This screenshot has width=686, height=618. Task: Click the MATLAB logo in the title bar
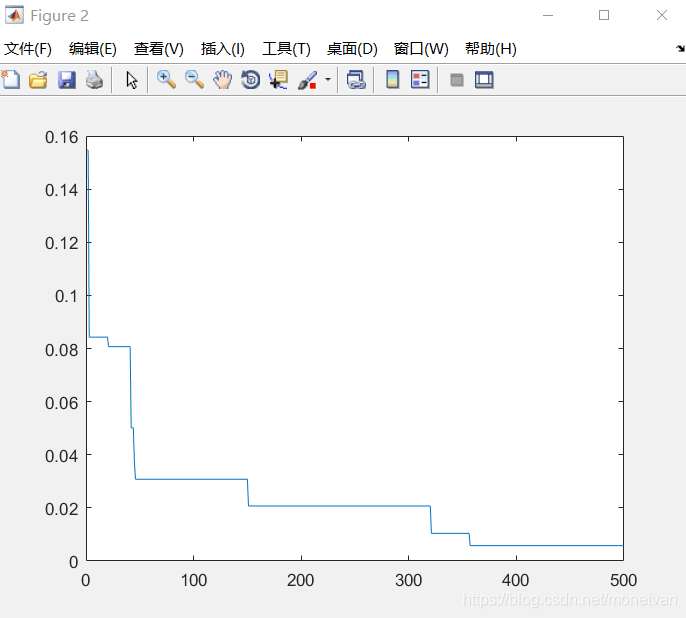tap(14, 15)
